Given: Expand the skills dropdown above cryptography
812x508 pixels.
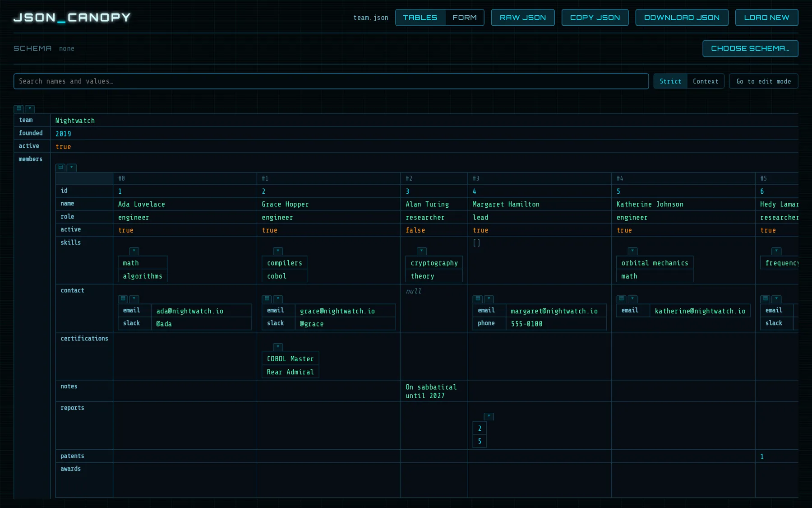Looking at the screenshot, I should click(421, 251).
